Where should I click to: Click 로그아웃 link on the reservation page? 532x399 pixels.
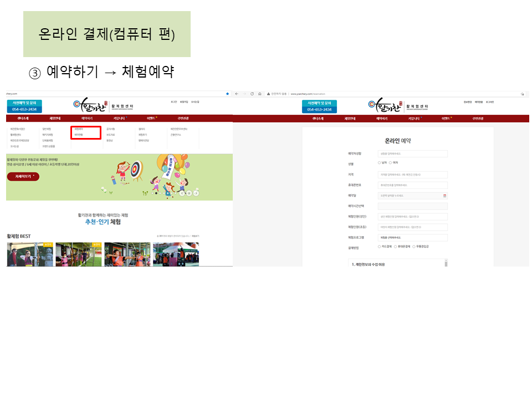pyautogui.click(x=490, y=102)
